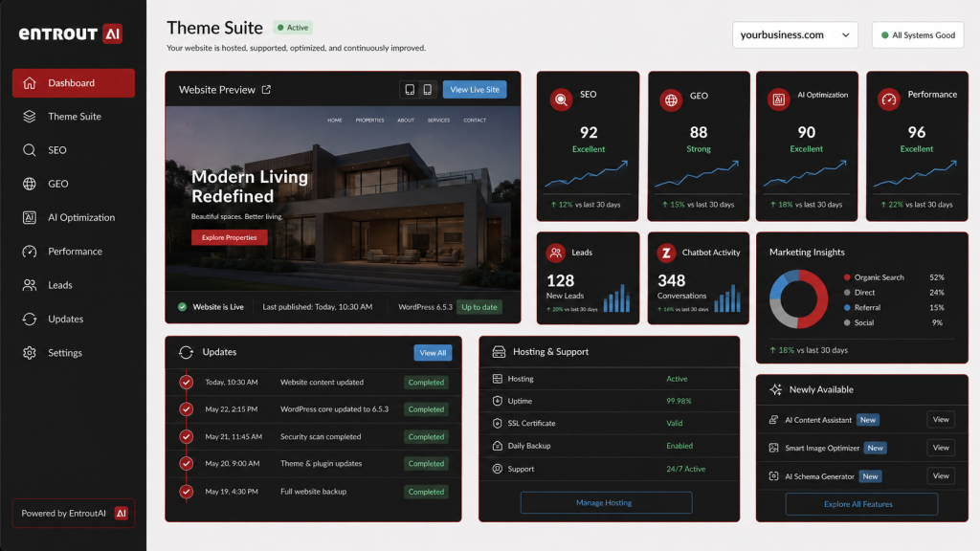Open website preview in external link icon
The height and width of the screenshot is (551, 980).
[266, 89]
